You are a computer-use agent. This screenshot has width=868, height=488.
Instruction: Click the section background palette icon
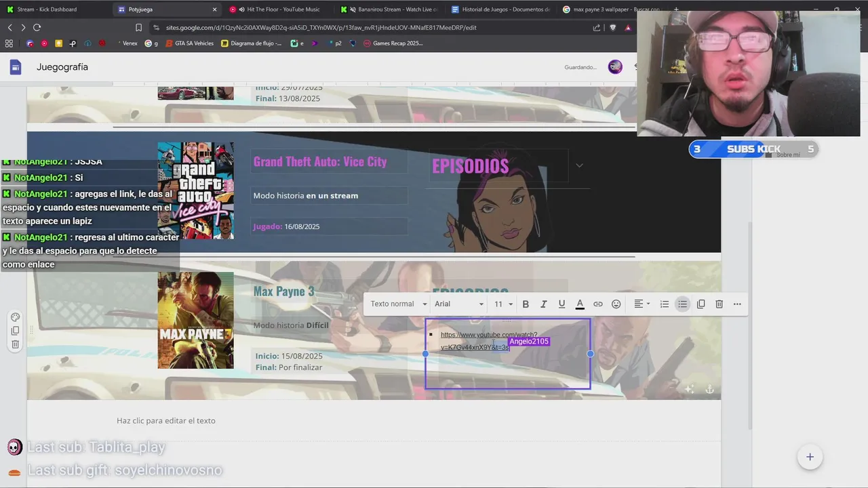(x=15, y=317)
